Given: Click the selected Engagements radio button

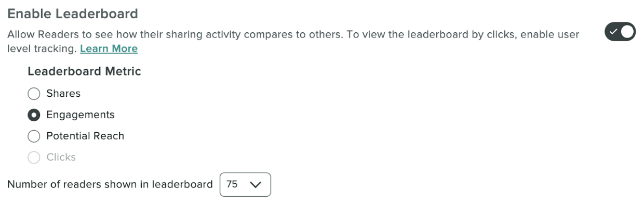Looking at the screenshot, I should click(34, 115).
